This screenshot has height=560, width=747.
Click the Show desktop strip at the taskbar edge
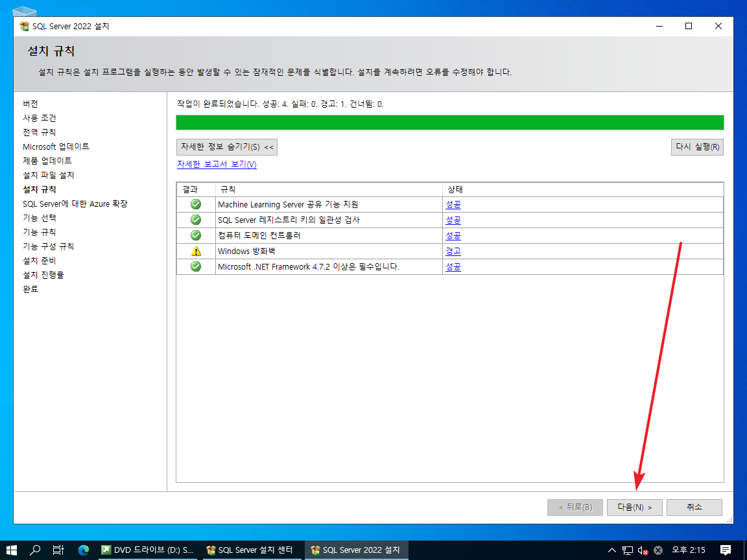(745, 550)
